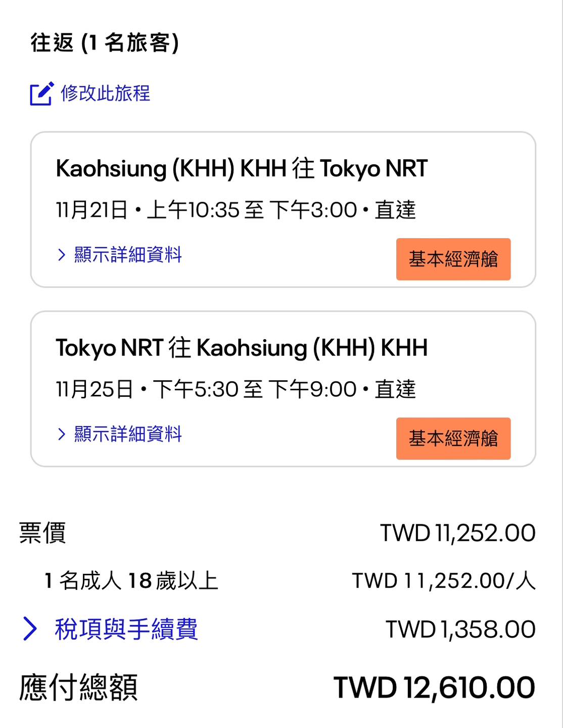Click the 1 名成人 18 歲以上 passenger row
Screen dimensions: 563x728
pos(131,581)
